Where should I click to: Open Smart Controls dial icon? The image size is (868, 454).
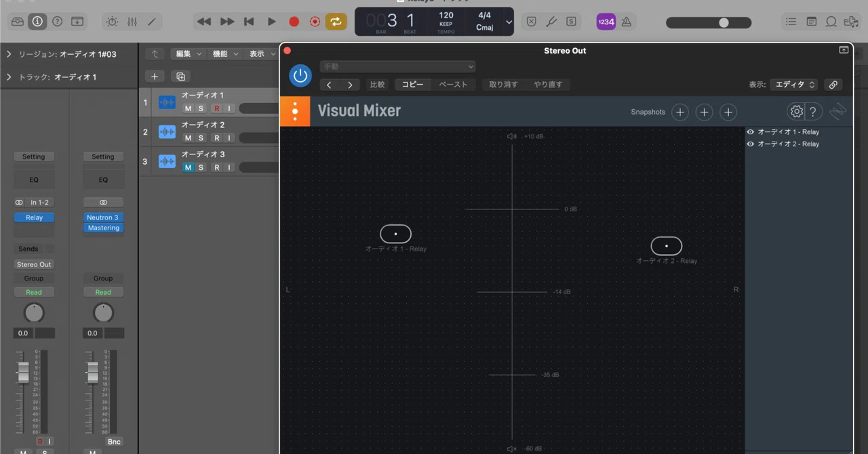tap(112, 22)
